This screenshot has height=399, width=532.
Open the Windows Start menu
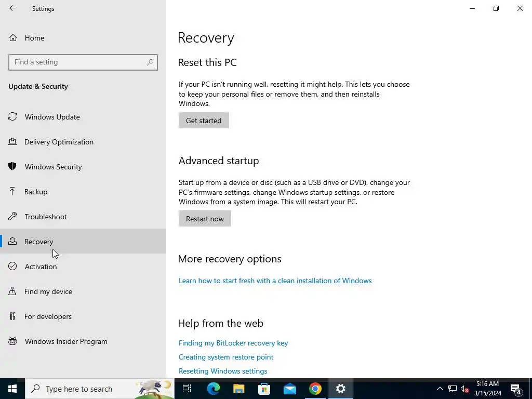tap(12, 389)
